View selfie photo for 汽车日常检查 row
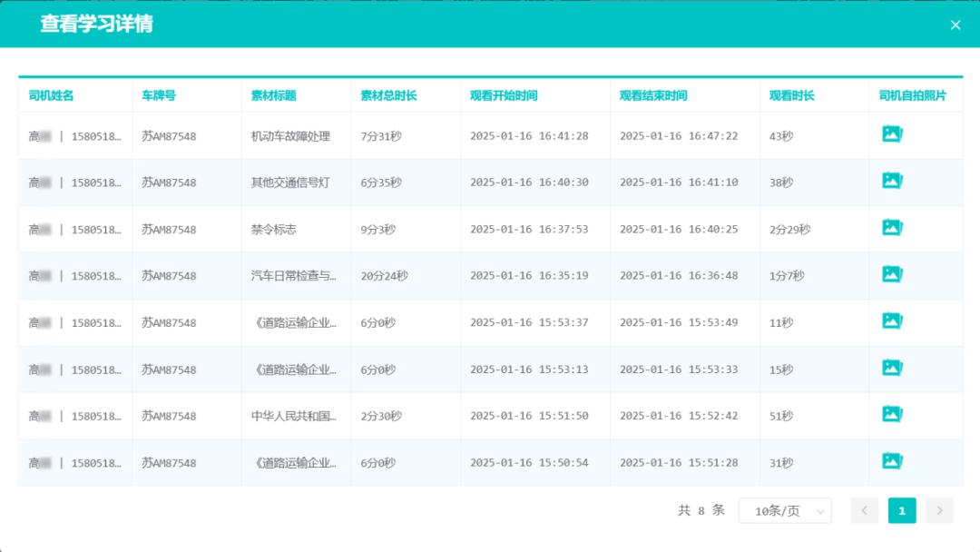Screen dimensions: 980x552 [892, 274]
